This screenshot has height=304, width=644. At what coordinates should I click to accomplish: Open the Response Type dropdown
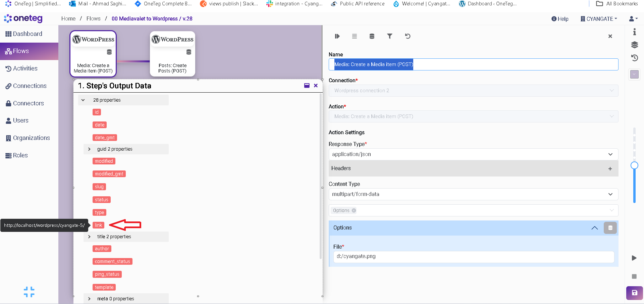473,154
